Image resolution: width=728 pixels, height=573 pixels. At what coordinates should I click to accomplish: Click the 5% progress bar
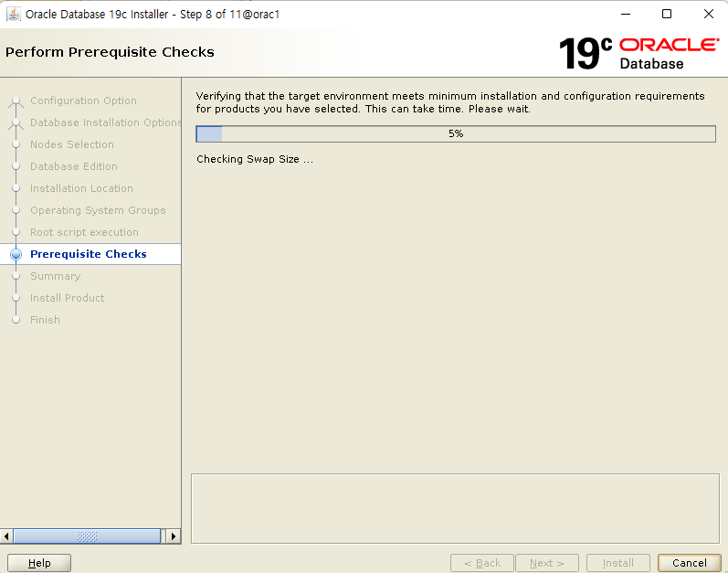pyautogui.click(x=456, y=133)
